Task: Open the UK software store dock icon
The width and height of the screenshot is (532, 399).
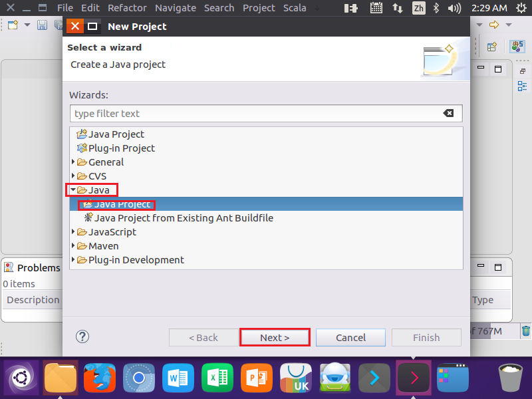Action: coord(296,378)
